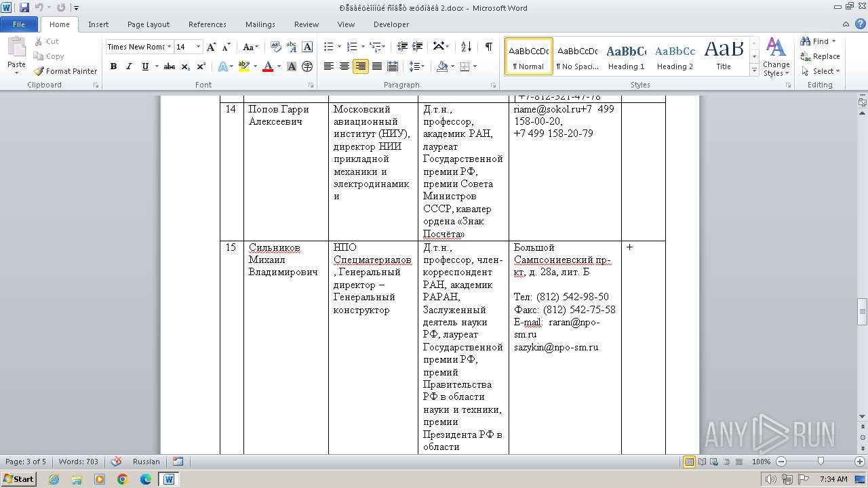
Task: Open Chrome from the taskbar
Action: coord(123,479)
